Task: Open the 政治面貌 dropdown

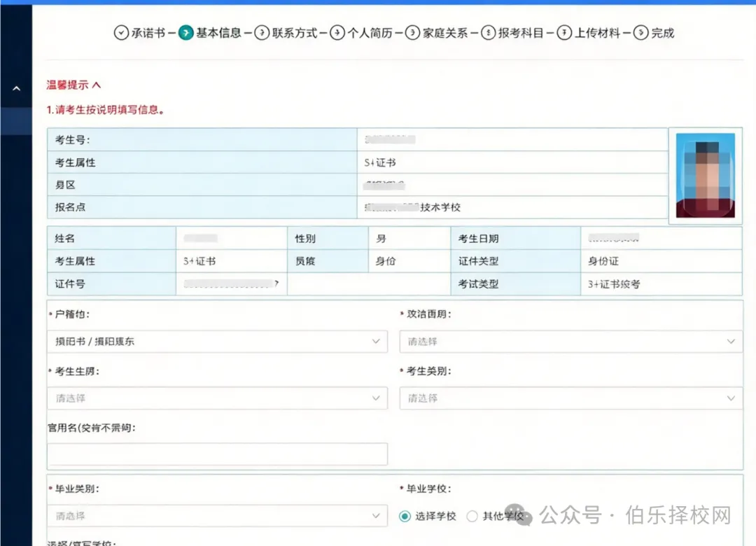Action: (571, 342)
